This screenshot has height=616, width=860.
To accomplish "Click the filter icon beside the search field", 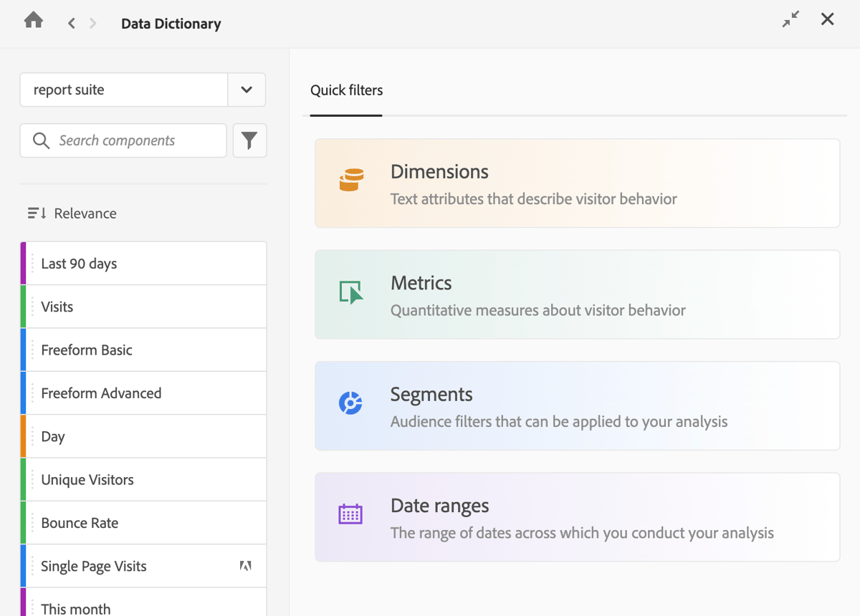I will coord(249,140).
